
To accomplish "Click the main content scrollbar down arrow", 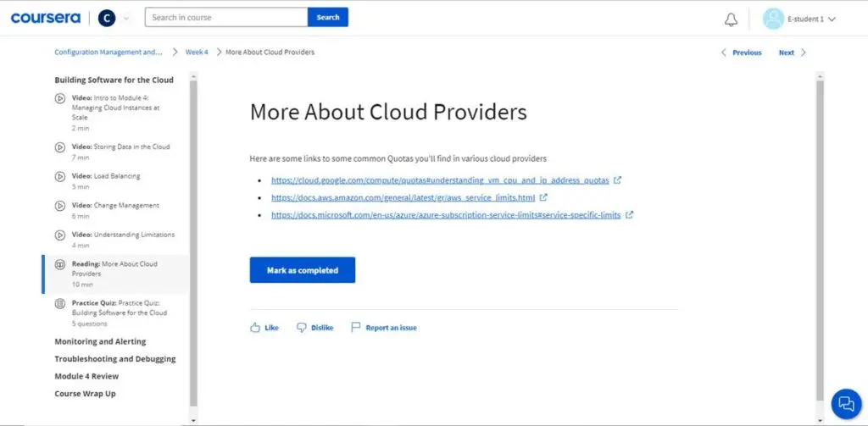I will (821, 420).
